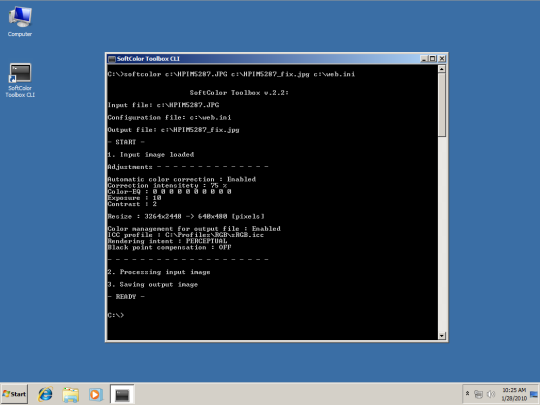Click the 'Contrast : 2' line
540x405 pixels.
coord(132,204)
